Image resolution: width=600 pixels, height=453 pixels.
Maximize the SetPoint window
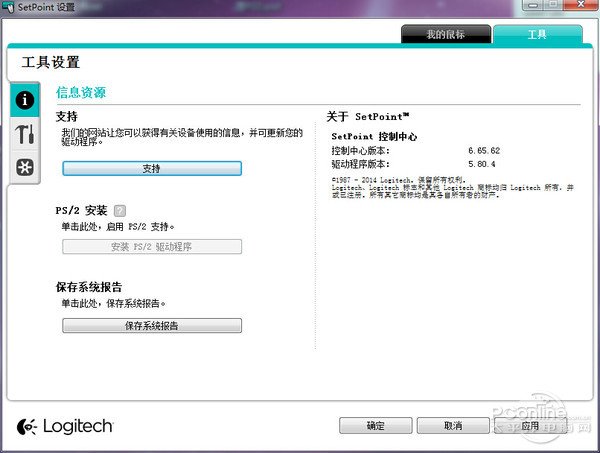[553, 5]
